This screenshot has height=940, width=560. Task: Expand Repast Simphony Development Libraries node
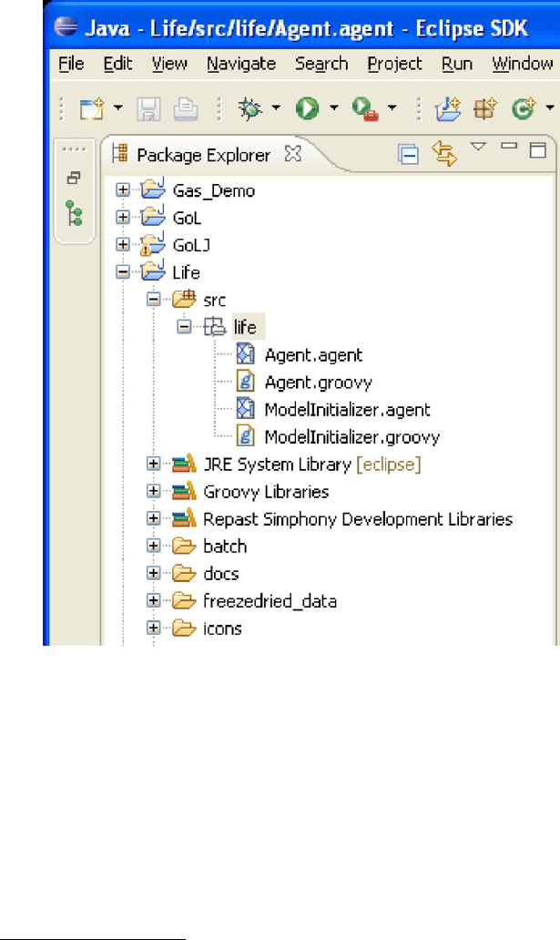click(154, 518)
